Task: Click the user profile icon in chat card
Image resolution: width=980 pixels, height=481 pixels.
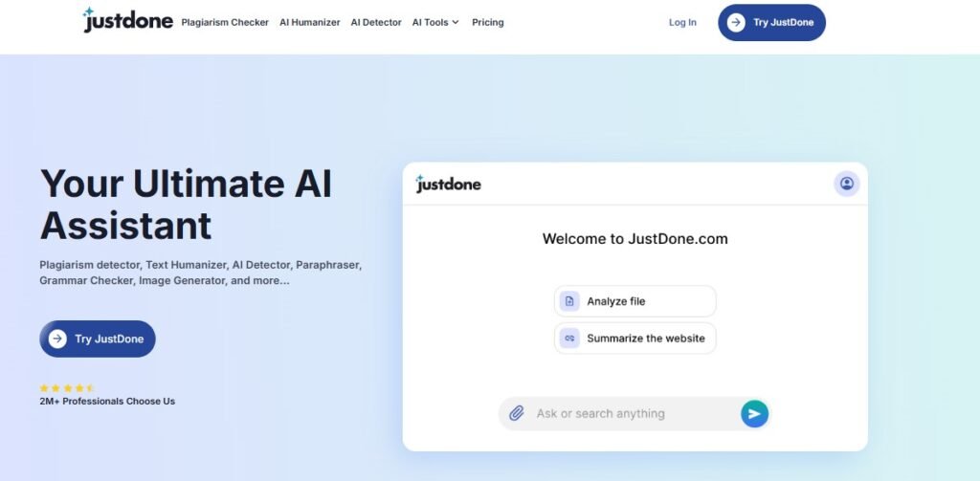Action: pos(847,184)
